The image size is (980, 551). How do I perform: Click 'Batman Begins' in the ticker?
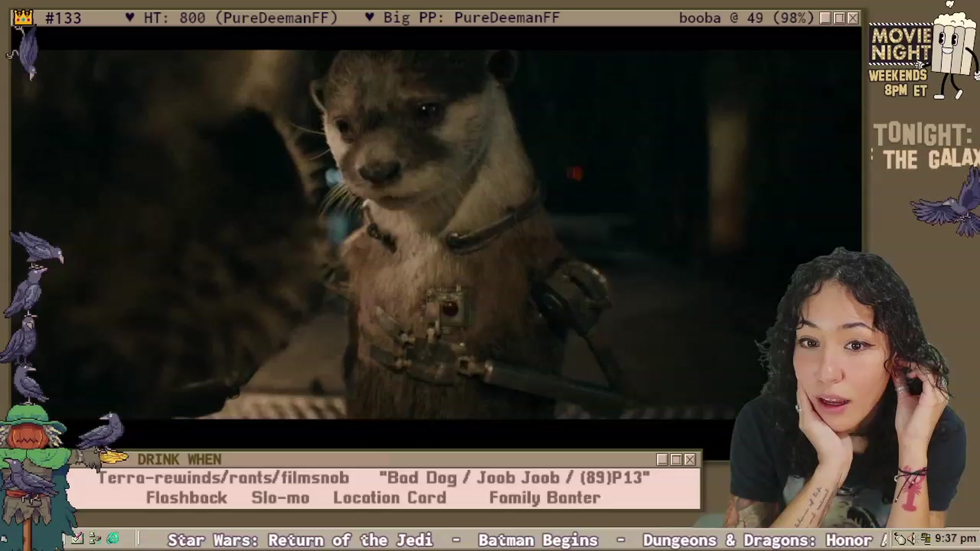[538, 540]
